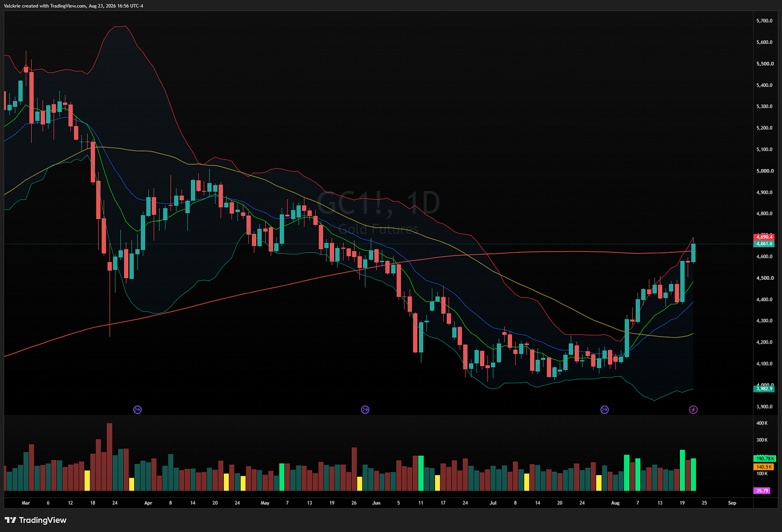
Task: Click the 4,200.0 price axis label
Action: point(764,342)
